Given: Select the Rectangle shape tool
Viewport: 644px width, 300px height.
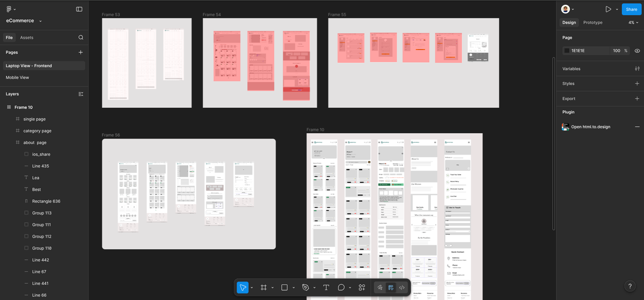Looking at the screenshot, I should coord(284,288).
